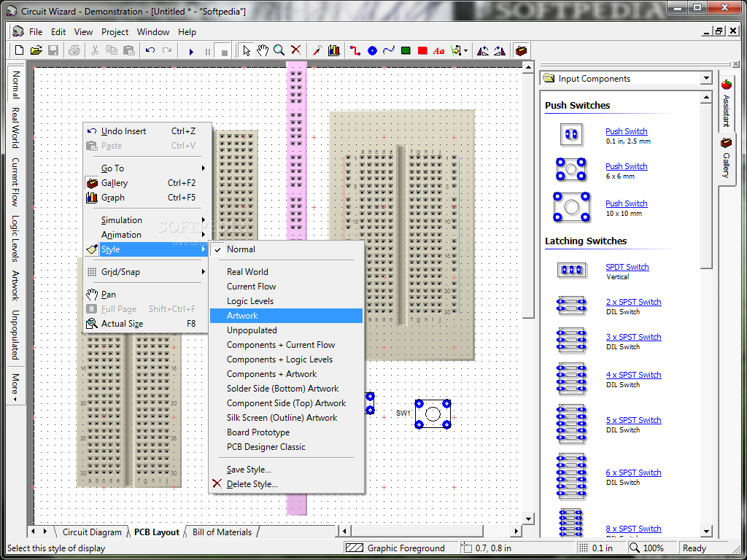This screenshot has height=560, width=747.
Task: Select the Current Flow left sidebar tab
Action: (15, 182)
